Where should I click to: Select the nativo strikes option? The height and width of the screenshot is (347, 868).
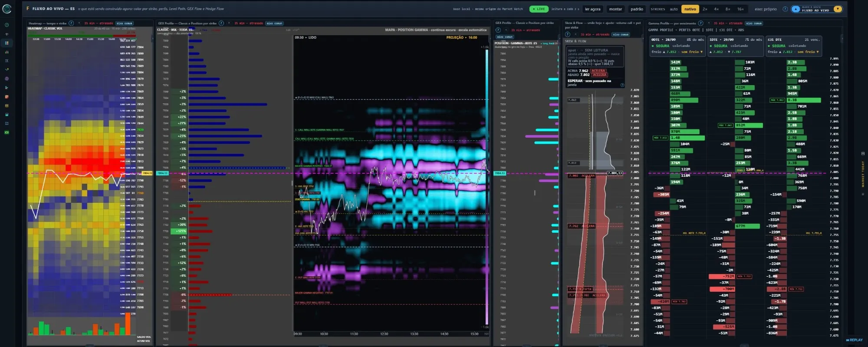690,9
